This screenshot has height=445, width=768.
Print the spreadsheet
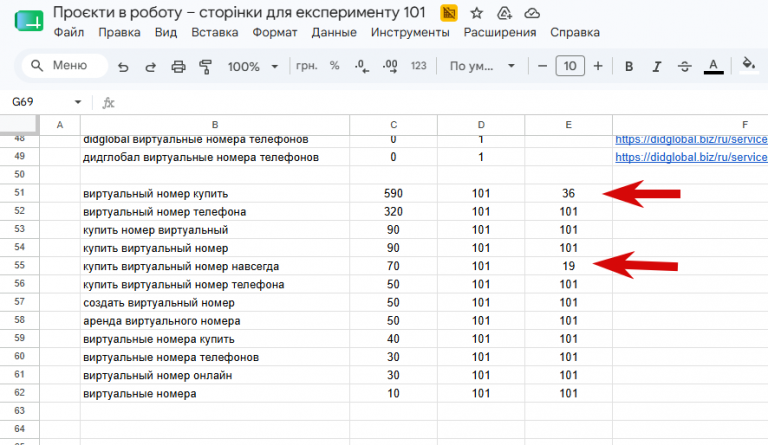[x=178, y=67]
